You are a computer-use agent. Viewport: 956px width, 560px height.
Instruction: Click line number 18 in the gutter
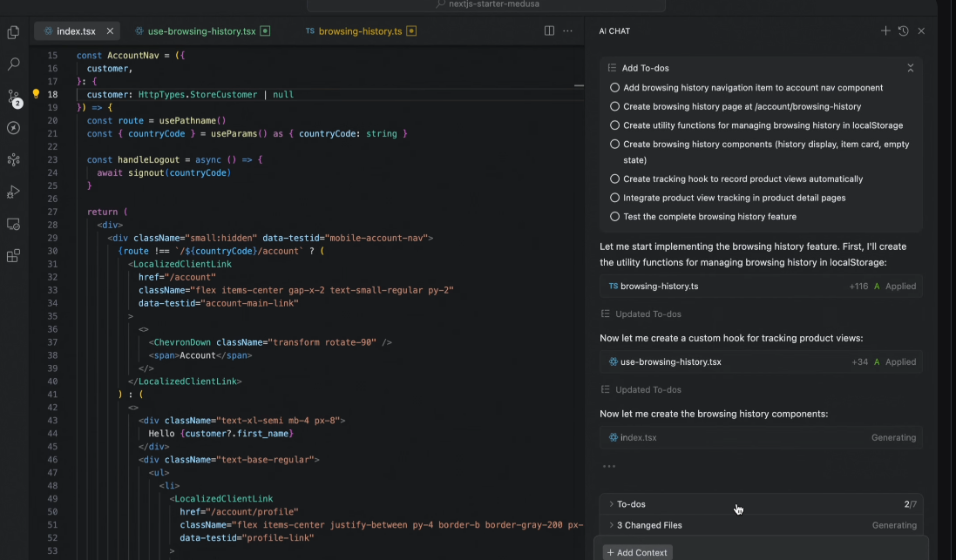point(52,94)
